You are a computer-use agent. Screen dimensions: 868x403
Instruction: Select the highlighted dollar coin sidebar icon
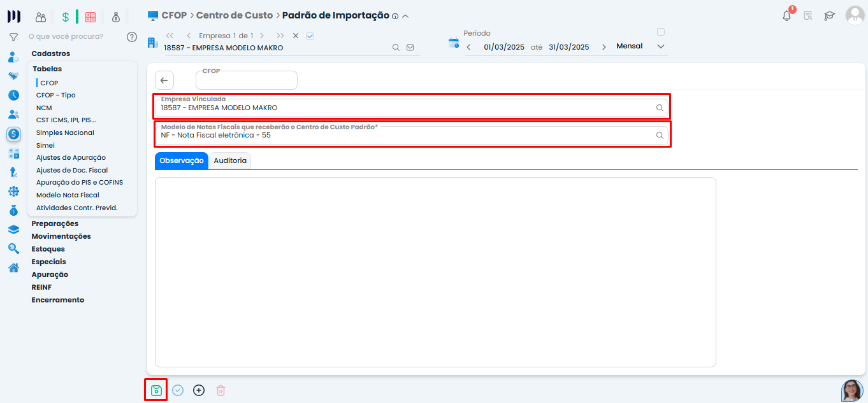(x=13, y=134)
